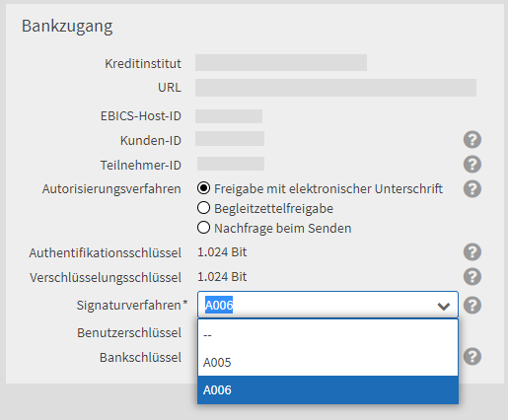
Task: Click the Kunden-ID value field
Action: tap(230, 138)
